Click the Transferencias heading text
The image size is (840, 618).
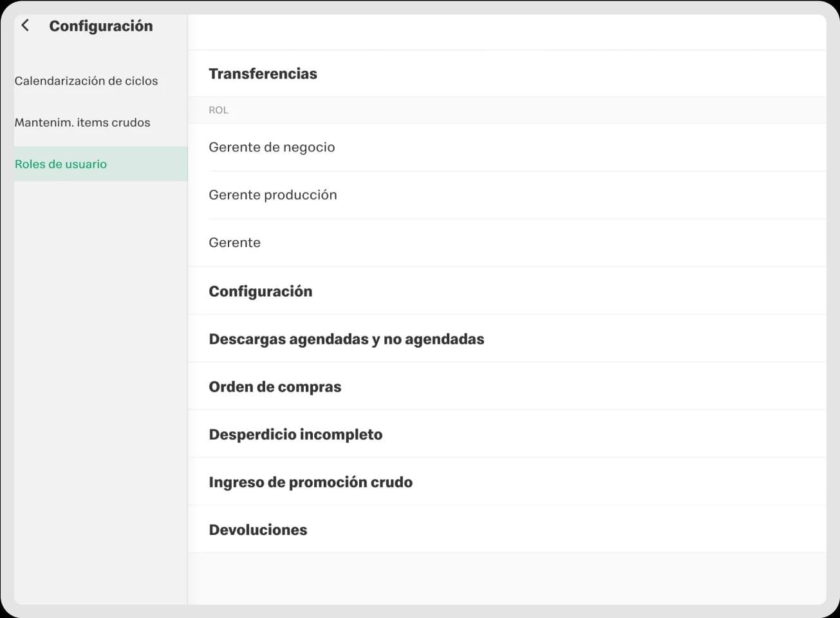[x=263, y=73]
